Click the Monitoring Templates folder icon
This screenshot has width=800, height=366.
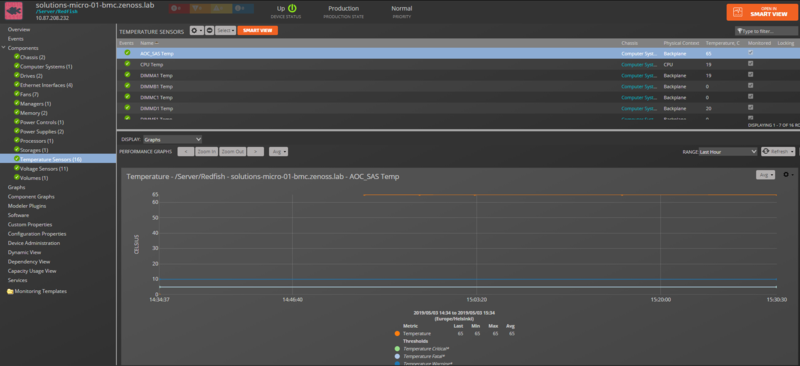pyautogui.click(x=10, y=291)
